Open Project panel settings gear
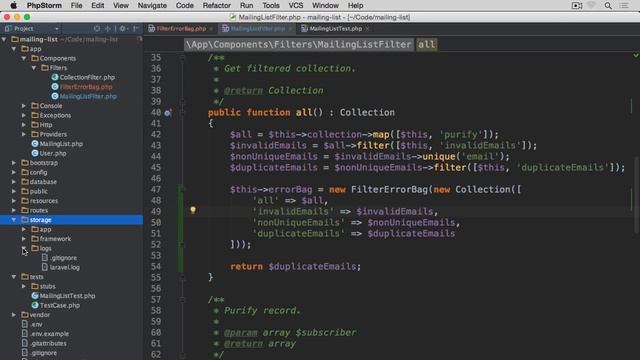Screen dimensions: 640x360 122,29
